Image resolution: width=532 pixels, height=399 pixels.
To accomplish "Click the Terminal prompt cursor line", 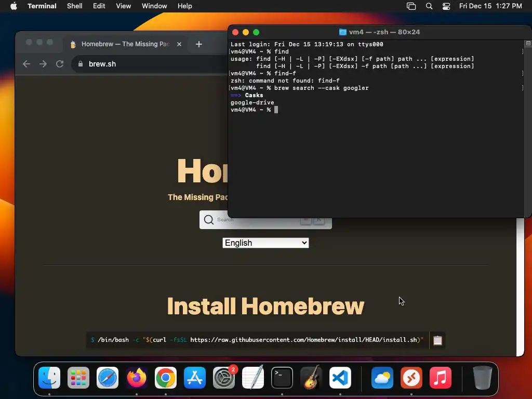I will click(255, 110).
